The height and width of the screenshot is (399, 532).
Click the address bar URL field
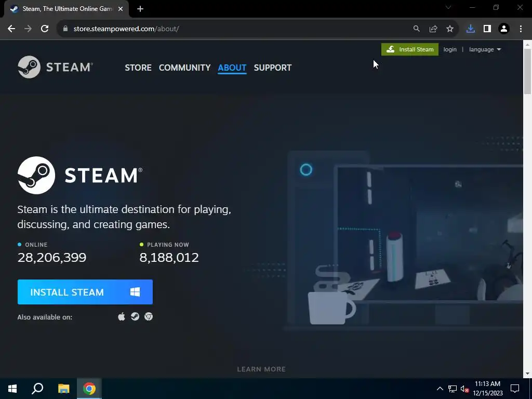(x=237, y=29)
